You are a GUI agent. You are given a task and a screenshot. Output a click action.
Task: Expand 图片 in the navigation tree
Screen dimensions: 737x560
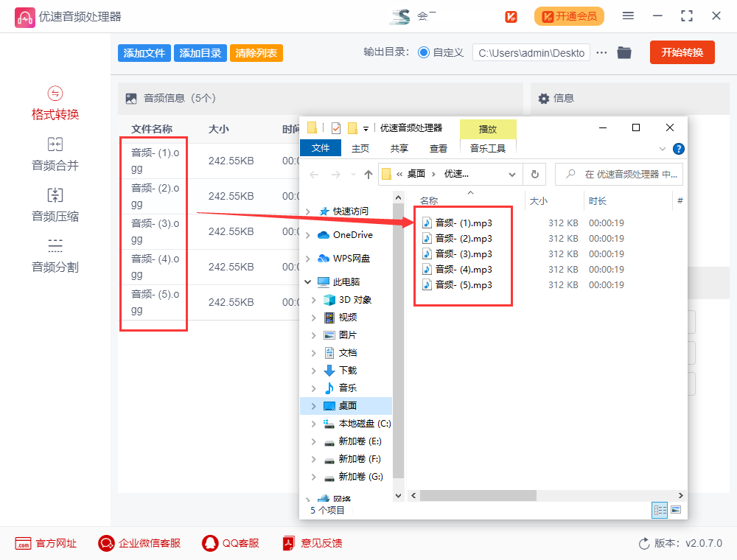pos(312,335)
